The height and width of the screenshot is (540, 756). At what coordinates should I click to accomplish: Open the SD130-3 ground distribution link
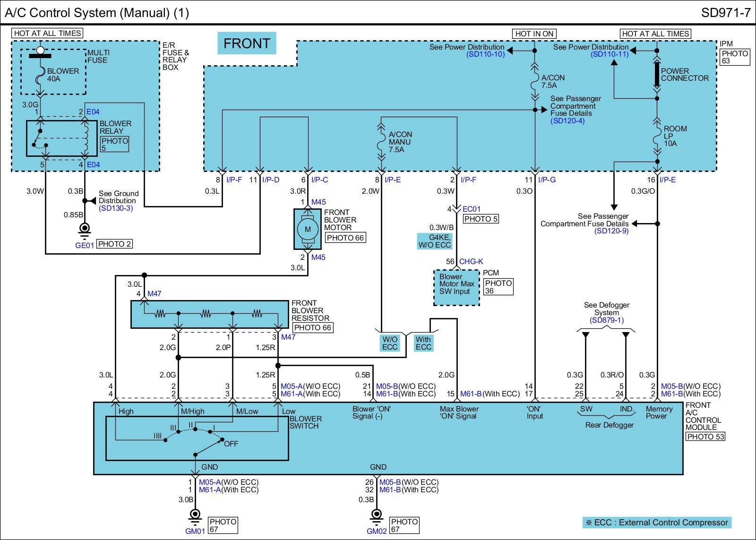pyautogui.click(x=116, y=208)
